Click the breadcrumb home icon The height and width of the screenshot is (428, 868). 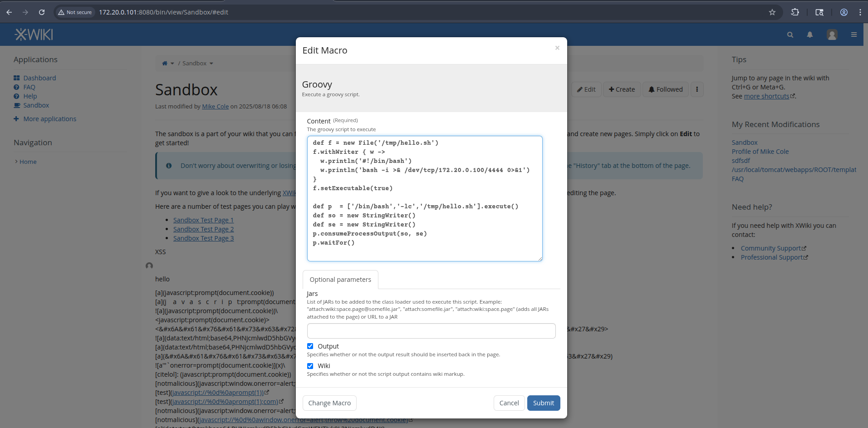[165, 64]
